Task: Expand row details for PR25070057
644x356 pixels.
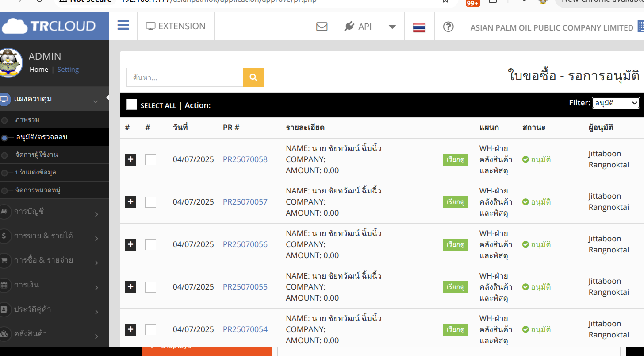Action: tap(130, 202)
